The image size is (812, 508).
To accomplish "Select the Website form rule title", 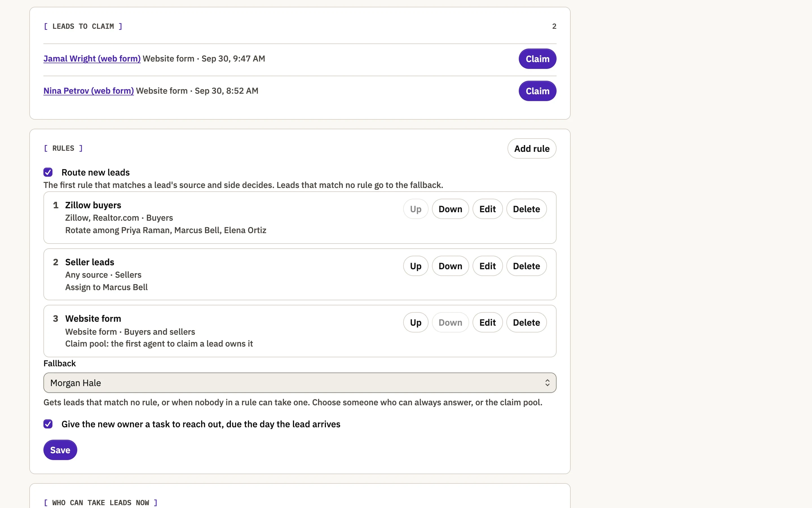I will click(x=93, y=319).
